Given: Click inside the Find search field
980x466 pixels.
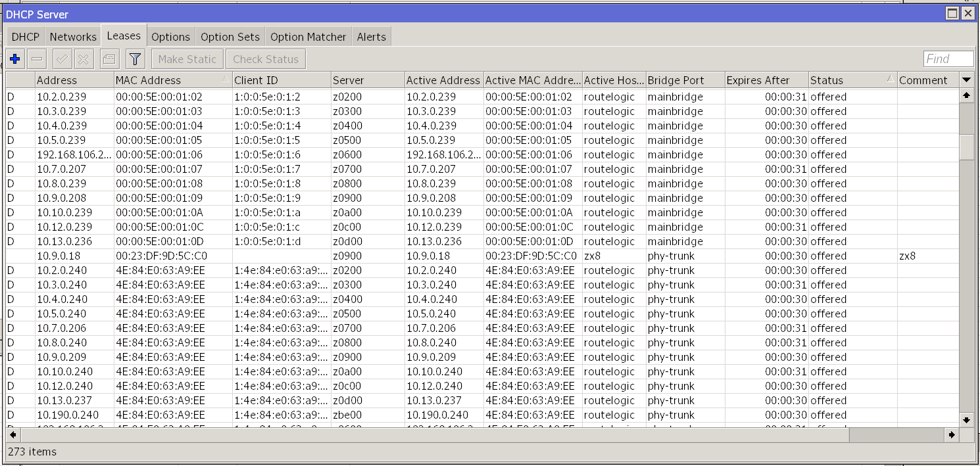Looking at the screenshot, I should pos(947,58).
